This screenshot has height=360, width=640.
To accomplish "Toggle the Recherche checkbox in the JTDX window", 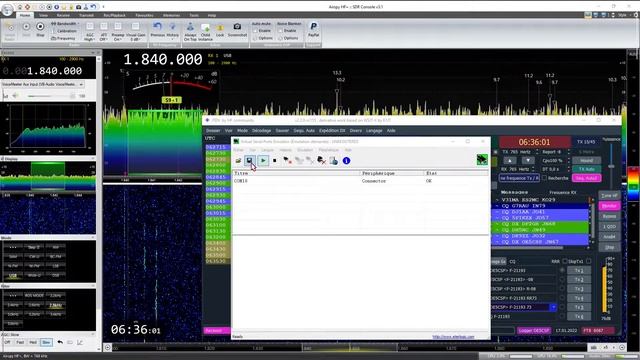I will tap(544, 178).
